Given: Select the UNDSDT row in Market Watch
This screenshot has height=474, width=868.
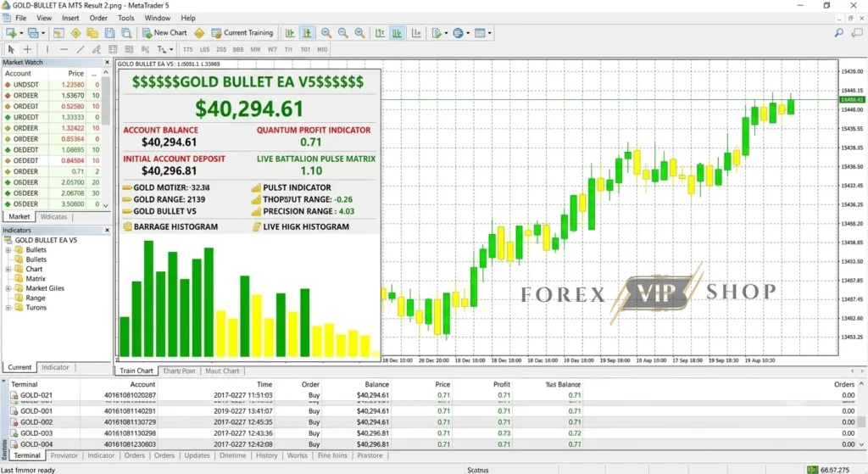Looking at the screenshot, I should [52, 85].
